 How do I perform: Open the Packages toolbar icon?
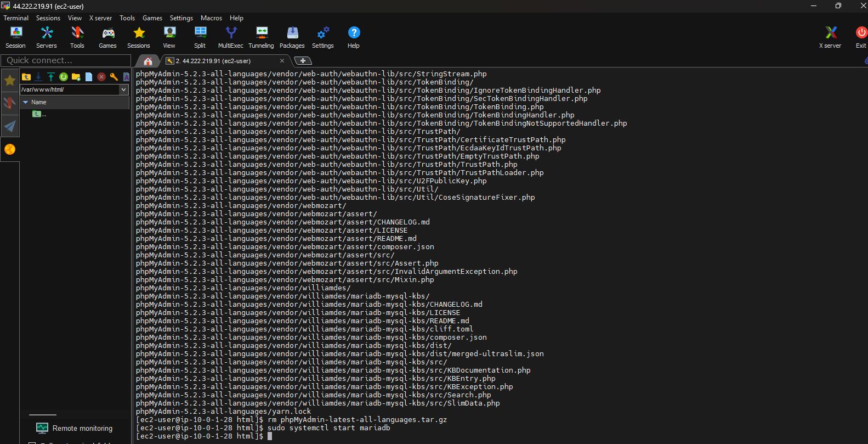[x=292, y=37]
